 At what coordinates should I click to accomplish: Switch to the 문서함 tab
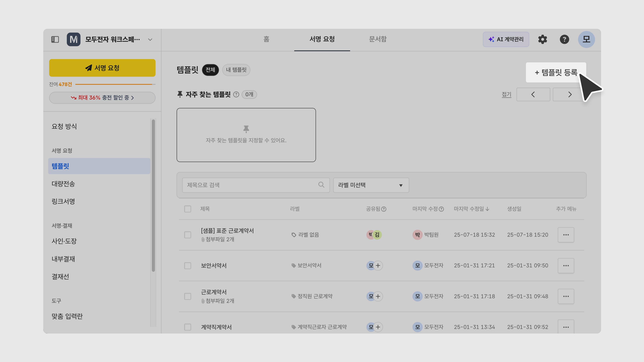point(378,39)
